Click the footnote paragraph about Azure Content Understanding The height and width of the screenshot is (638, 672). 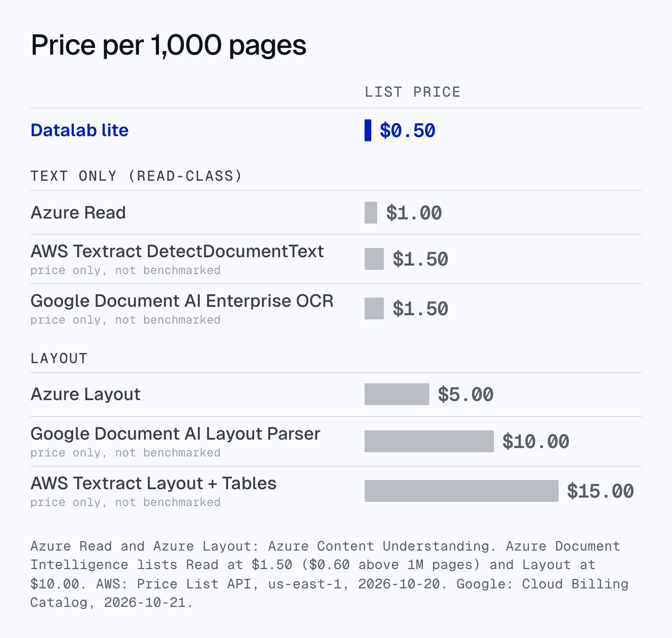(x=330, y=574)
